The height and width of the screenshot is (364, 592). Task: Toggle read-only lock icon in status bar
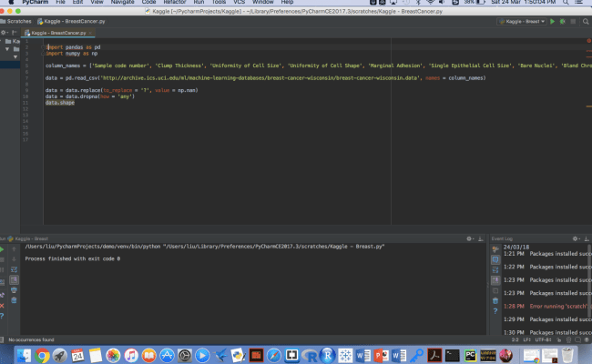pos(559,339)
